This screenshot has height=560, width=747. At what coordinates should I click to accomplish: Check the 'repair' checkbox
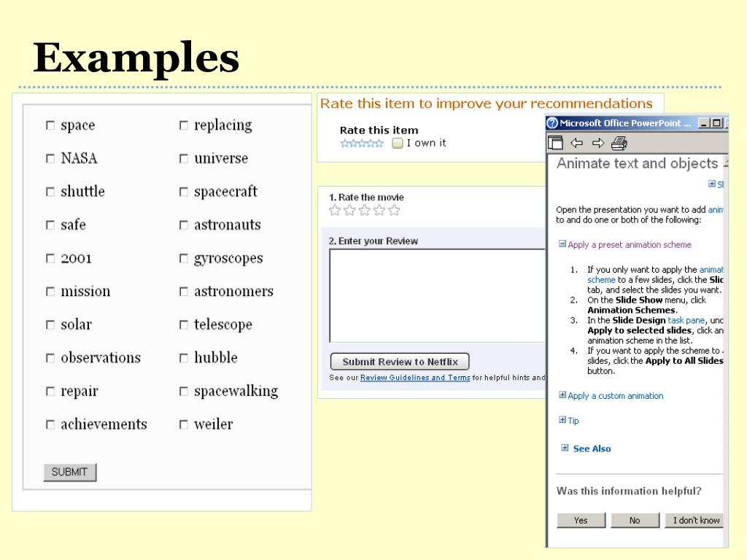(50, 392)
